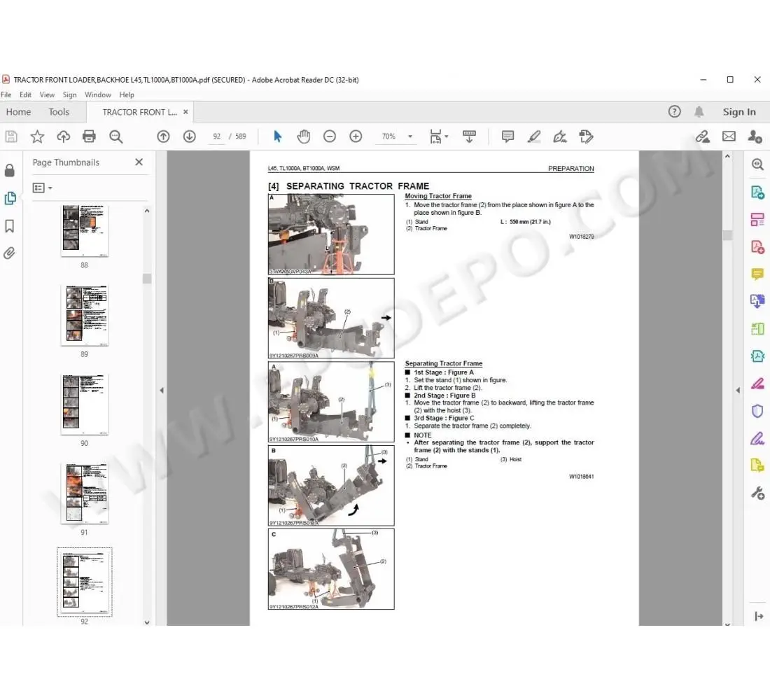Share a link to this file
The height and width of the screenshot is (700, 770).
click(x=703, y=136)
